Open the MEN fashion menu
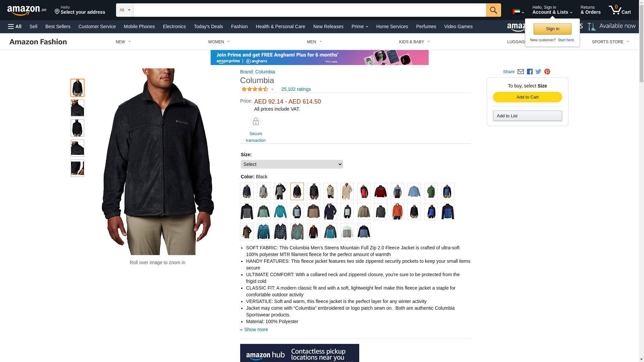Image resolution: width=644 pixels, height=362 pixels. pyautogui.click(x=314, y=42)
